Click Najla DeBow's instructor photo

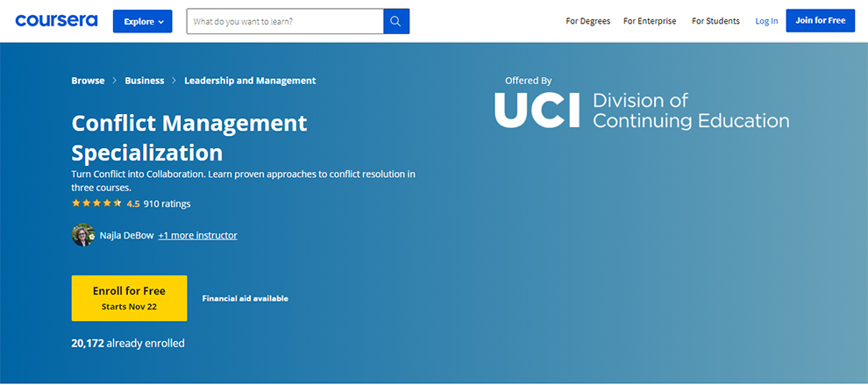click(x=83, y=235)
